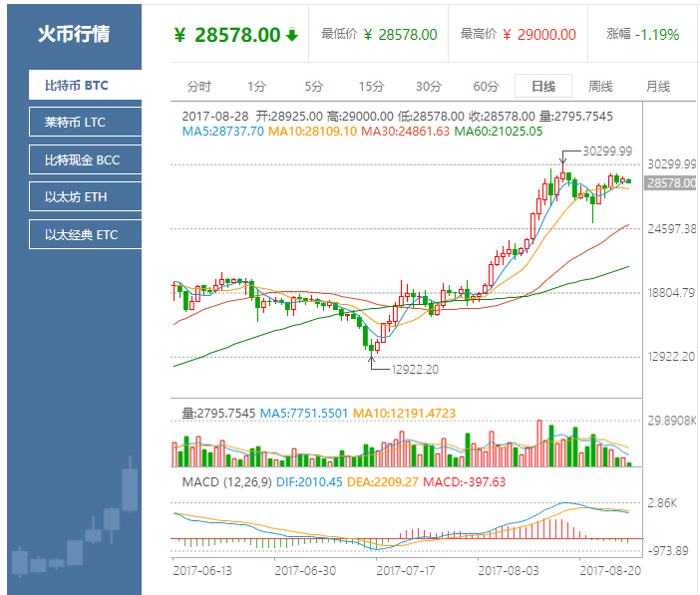Click the green down arrow beside price
Viewport: 700px width, 595px height.
click(x=292, y=34)
